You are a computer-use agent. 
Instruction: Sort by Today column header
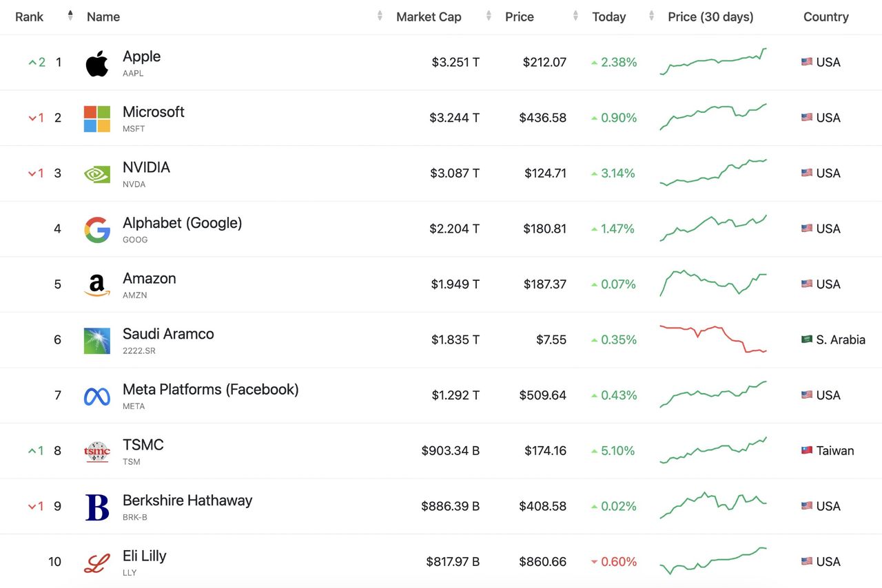click(609, 17)
